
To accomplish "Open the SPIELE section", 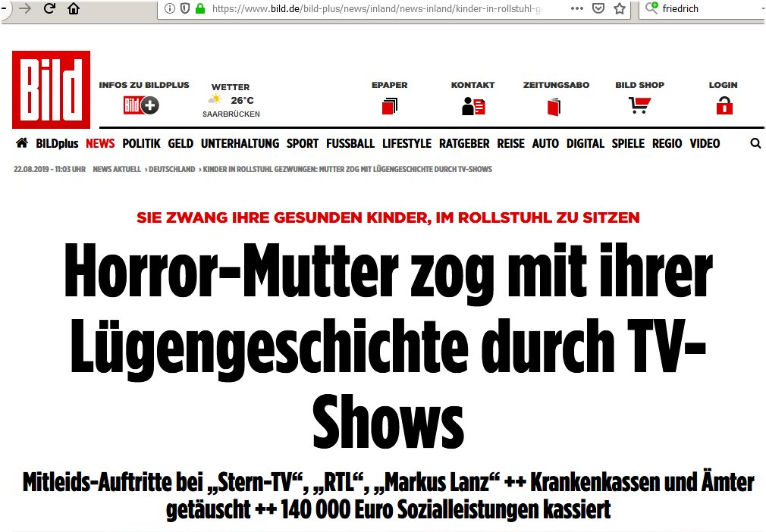I will click(x=628, y=143).
